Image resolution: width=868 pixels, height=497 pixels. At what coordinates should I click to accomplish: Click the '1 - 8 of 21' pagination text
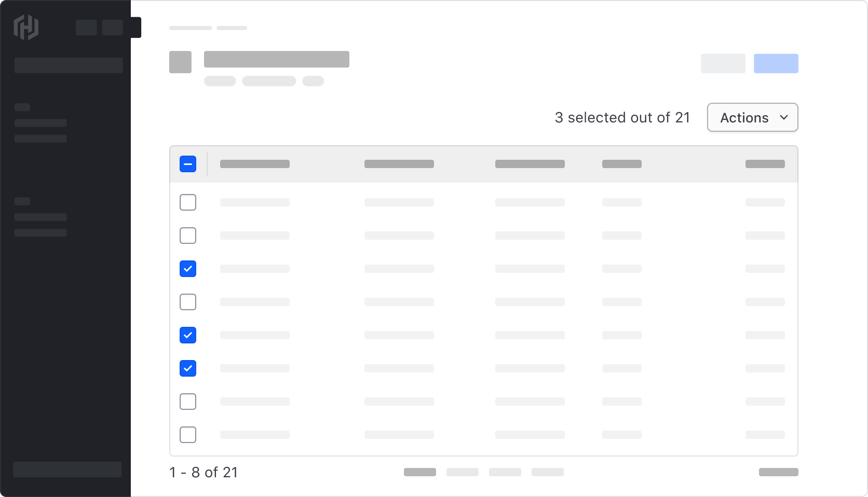click(204, 472)
